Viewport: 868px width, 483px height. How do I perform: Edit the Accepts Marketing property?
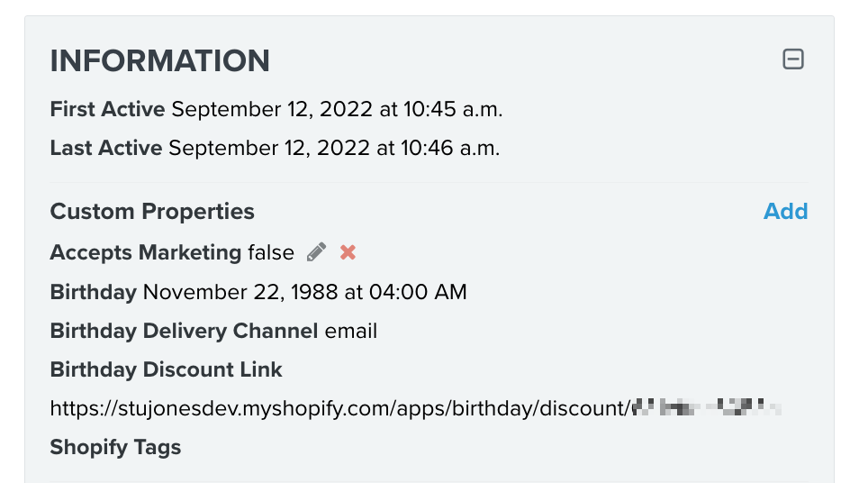click(x=316, y=252)
